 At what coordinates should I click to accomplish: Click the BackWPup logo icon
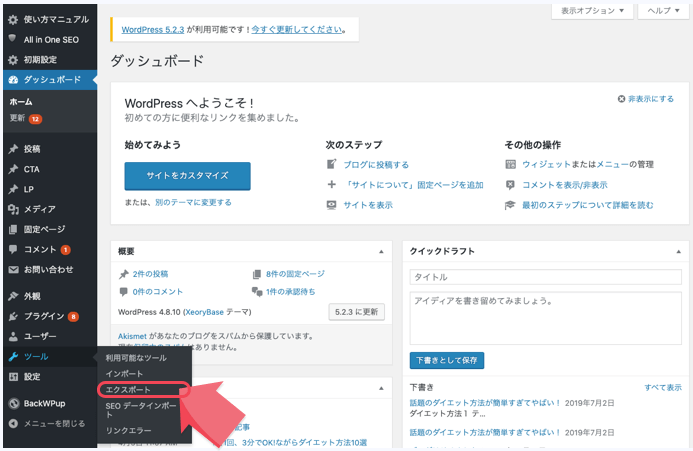[x=14, y=403]
